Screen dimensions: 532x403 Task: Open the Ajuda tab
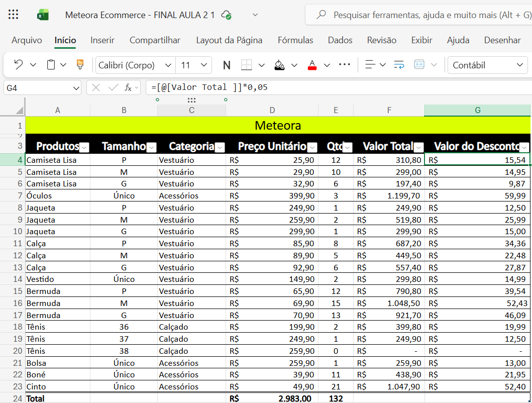[458, 40]
